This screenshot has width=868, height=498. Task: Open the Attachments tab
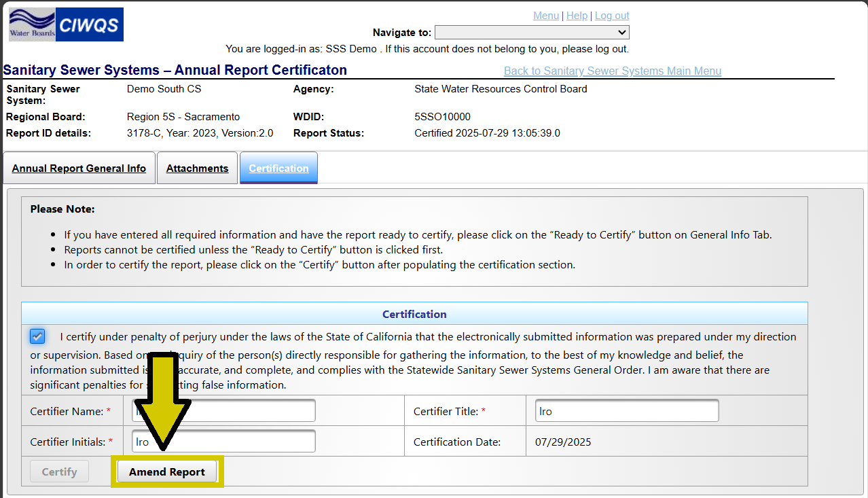197,168
